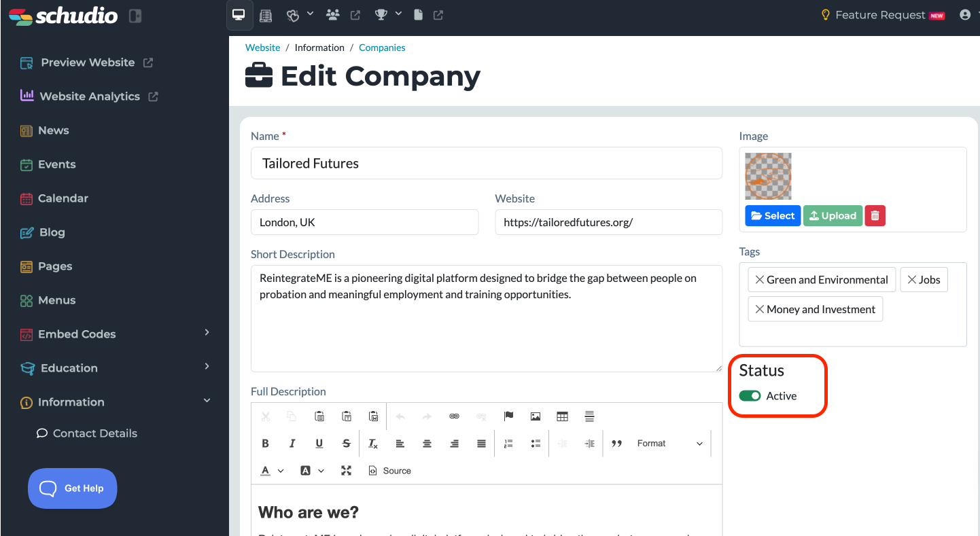Open Preview Website in sidebar
Image resolution: width=980 pixels, height=536 pixels.
coord(86,62)
